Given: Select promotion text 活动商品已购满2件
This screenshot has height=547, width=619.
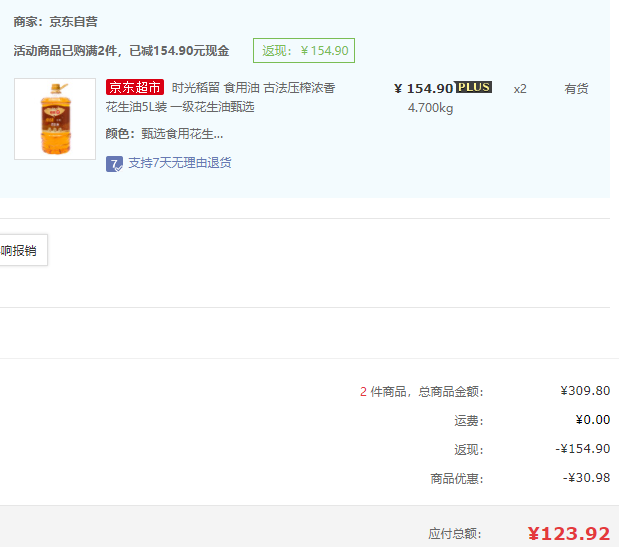Looking at the screenshot, I should [65, 51].
